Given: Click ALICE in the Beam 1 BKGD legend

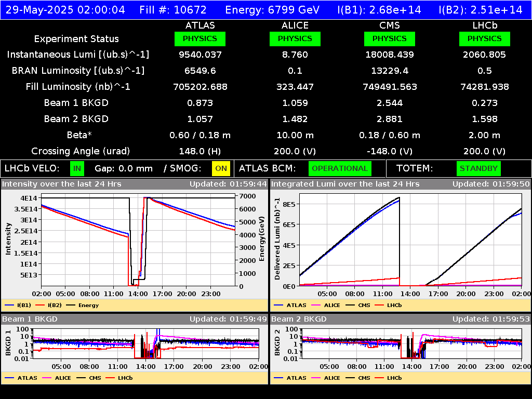Looking at the screenshot, I should 63,378.
